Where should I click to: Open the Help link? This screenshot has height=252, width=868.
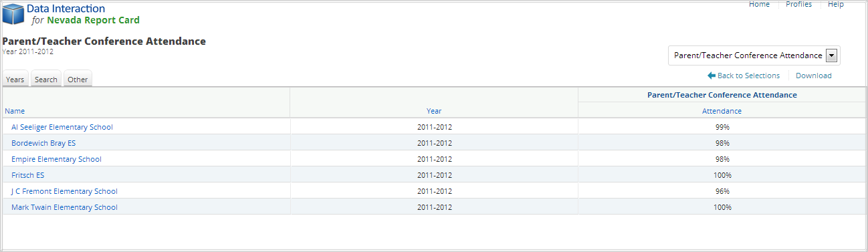click(x=836, y=4)
